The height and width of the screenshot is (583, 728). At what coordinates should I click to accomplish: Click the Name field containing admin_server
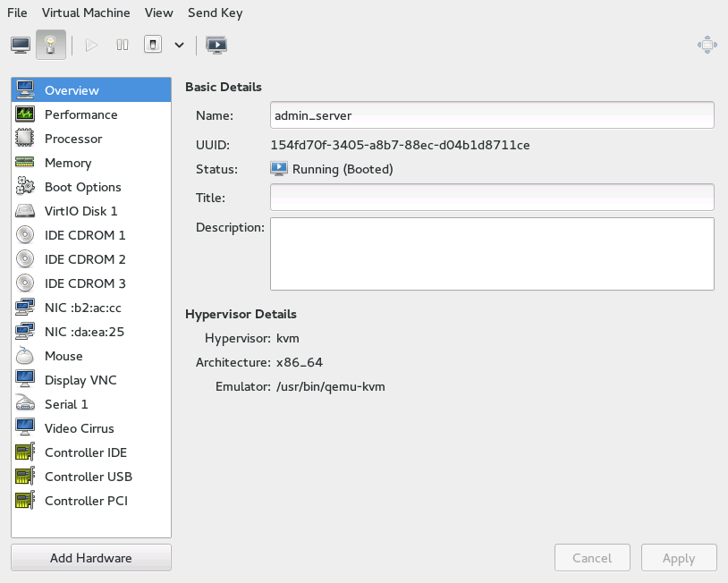(x=492, y=115)
